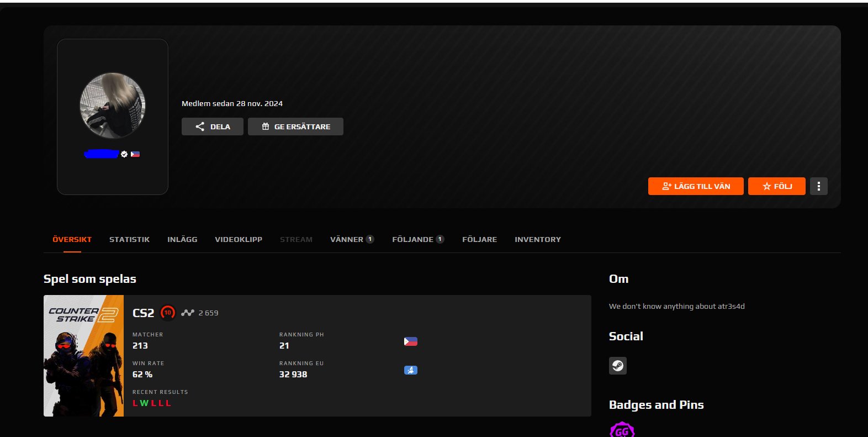
Task: Click the add-person icon in LÄGG TILL VÄN
Action: pos(667,186)
